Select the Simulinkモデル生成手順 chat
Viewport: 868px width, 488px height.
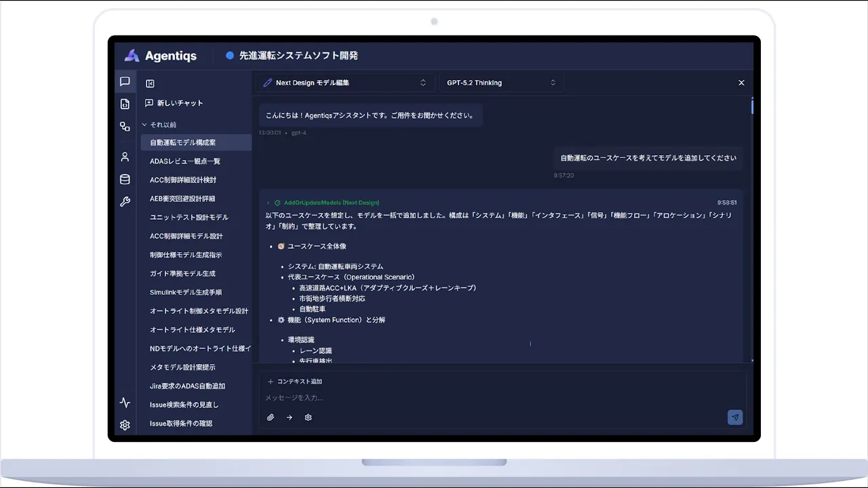[196, 292]
